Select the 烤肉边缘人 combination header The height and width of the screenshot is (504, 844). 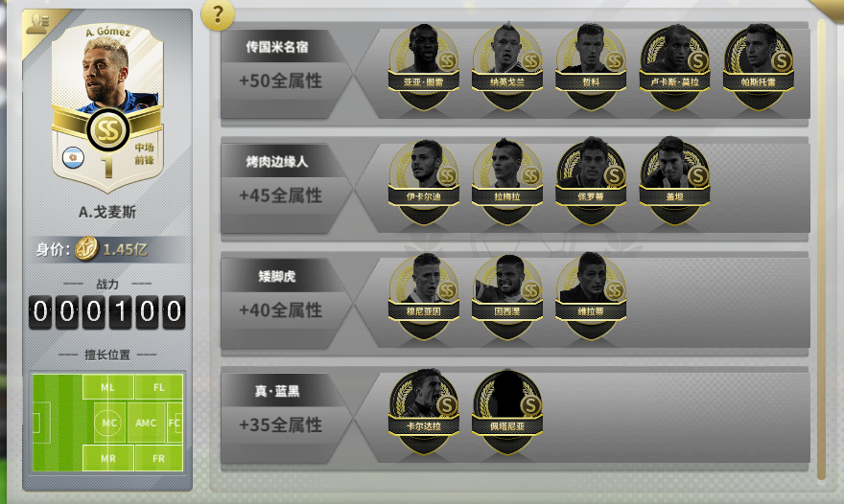tap(277, 161)
